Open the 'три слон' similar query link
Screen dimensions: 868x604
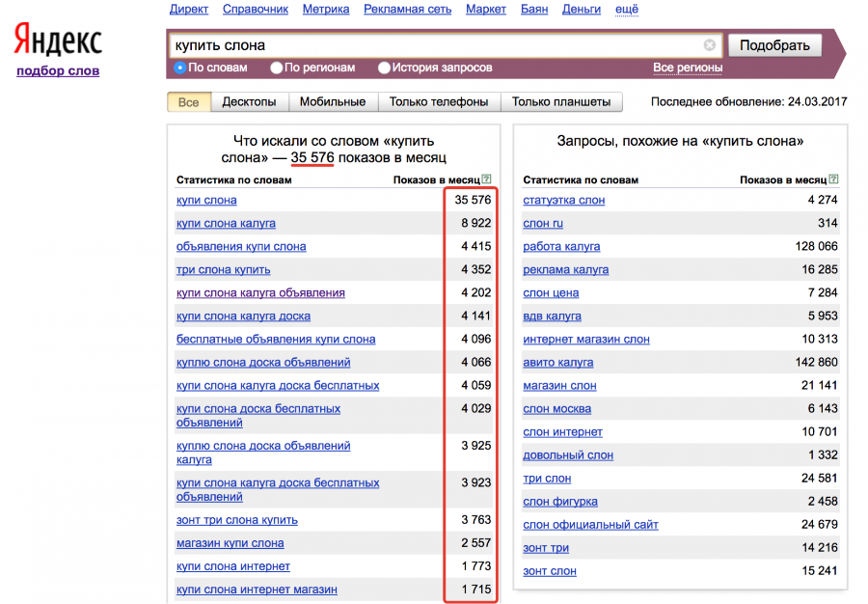coord(547,480)
